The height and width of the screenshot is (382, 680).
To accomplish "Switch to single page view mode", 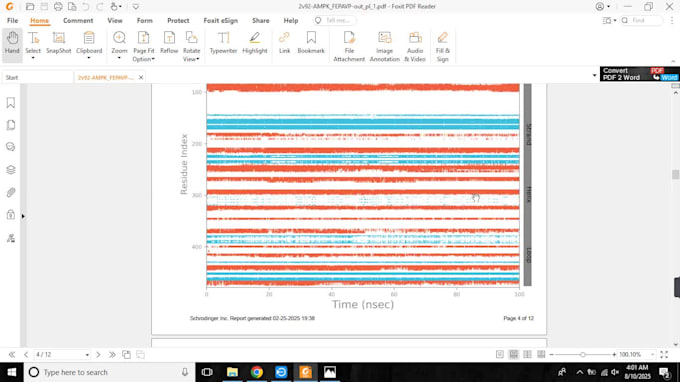I will [x=500, y=354].
